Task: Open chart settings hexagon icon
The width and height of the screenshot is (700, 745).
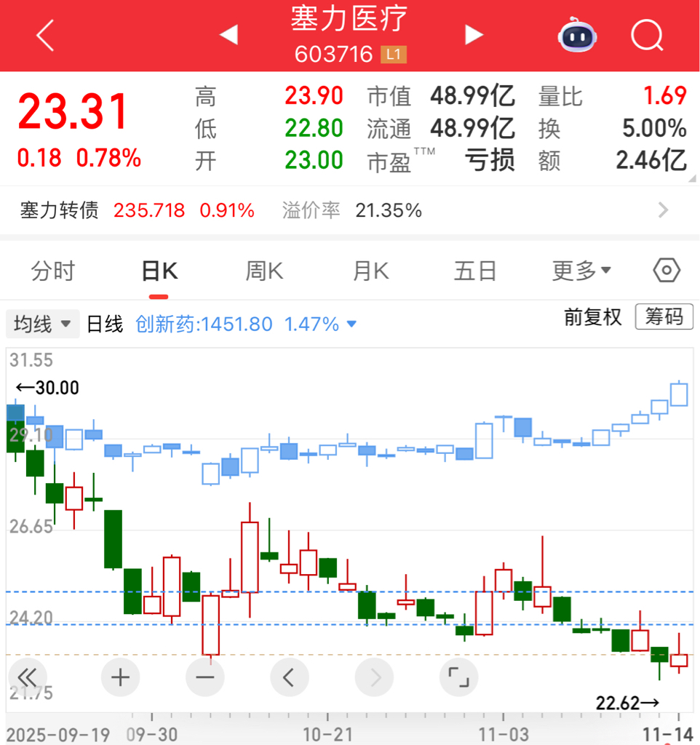Action: pyautogui.click(x=667, y=271)
